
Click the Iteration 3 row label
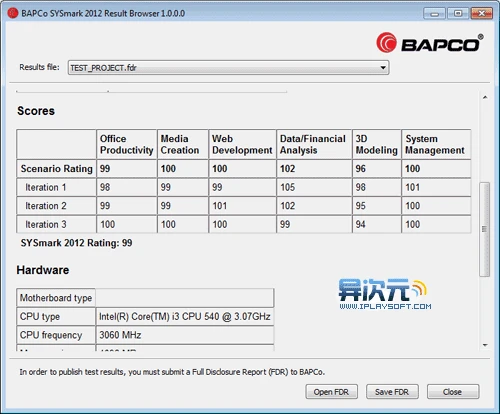(46, 224)
